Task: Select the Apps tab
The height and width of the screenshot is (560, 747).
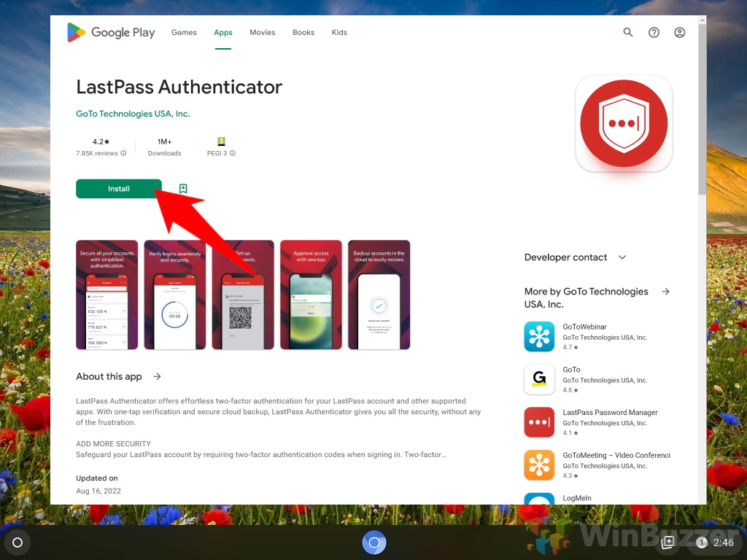Action: 223,32
